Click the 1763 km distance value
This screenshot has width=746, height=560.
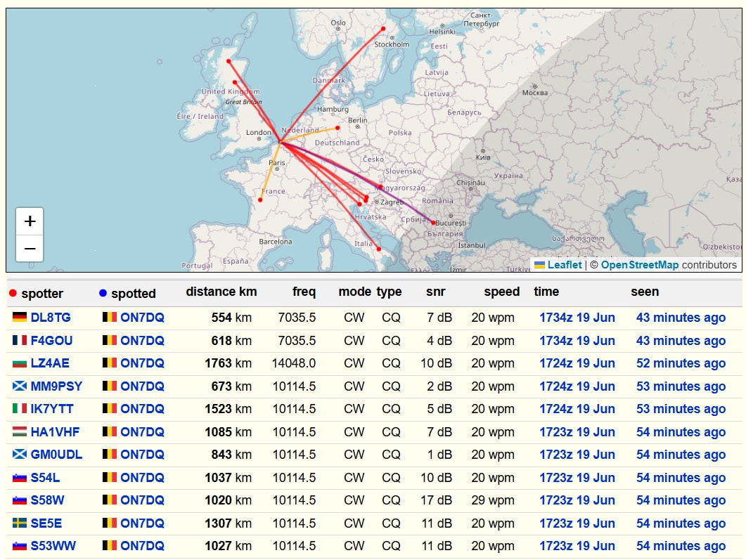[228, 363]
